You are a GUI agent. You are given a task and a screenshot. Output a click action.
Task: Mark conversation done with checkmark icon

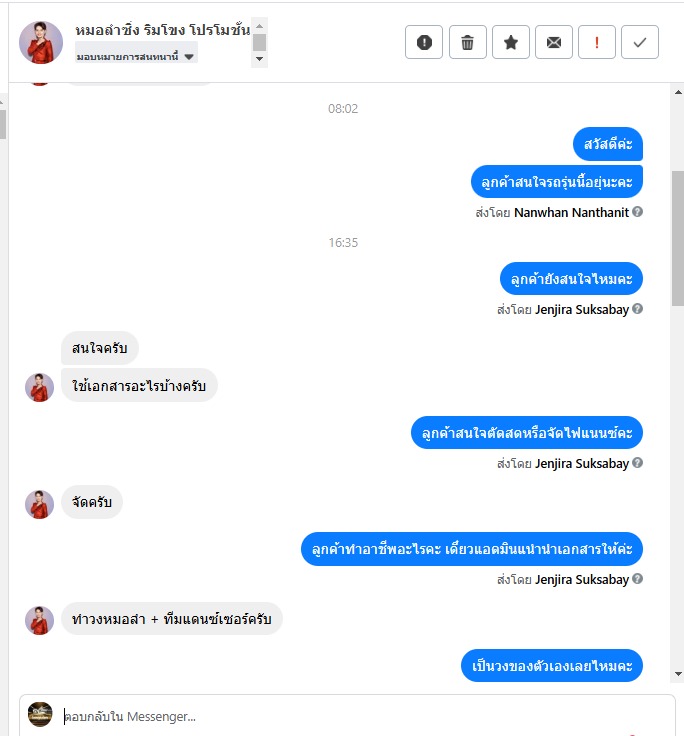[x=640, y=42]
